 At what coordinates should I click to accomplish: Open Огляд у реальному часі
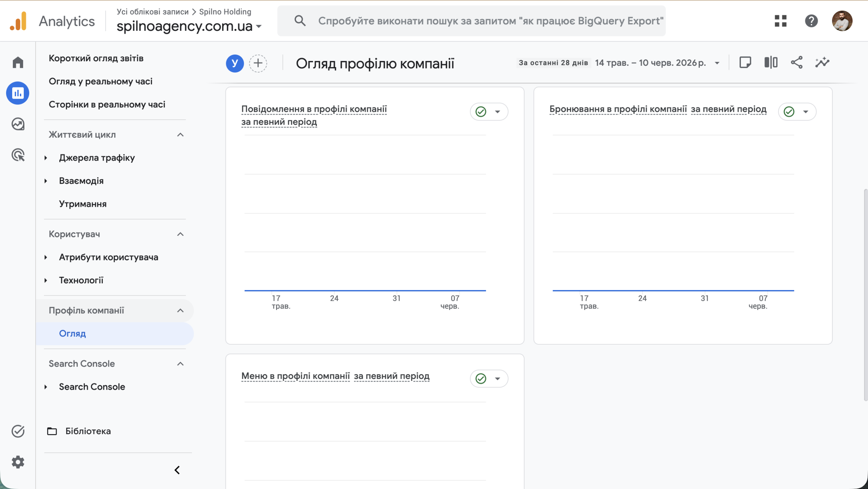tap(100, 81)
